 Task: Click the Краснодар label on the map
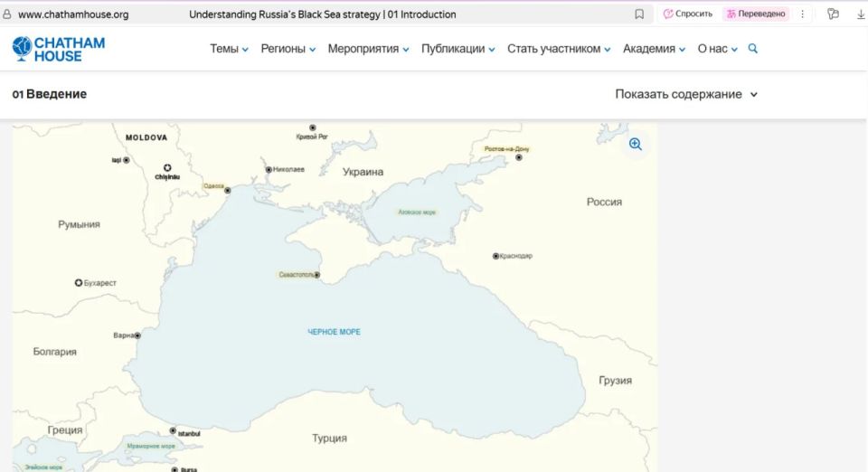[x=516, y=256]
